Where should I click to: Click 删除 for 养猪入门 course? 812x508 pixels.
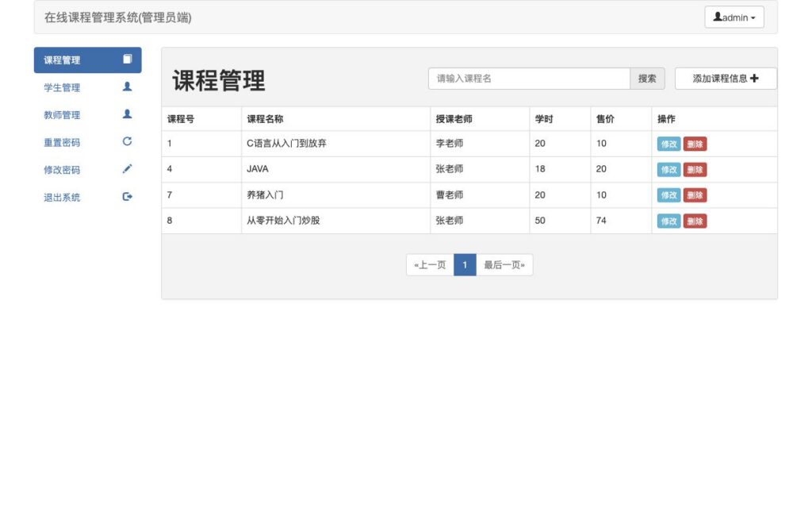(695, 195)
